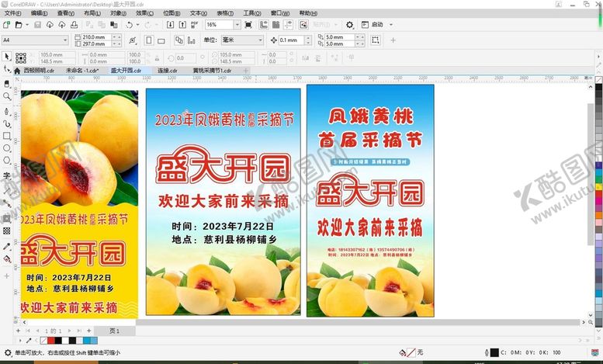Screen dimensions: 603x364
Task: Click the quick customize plus on property bar
Action: [393, 40]
